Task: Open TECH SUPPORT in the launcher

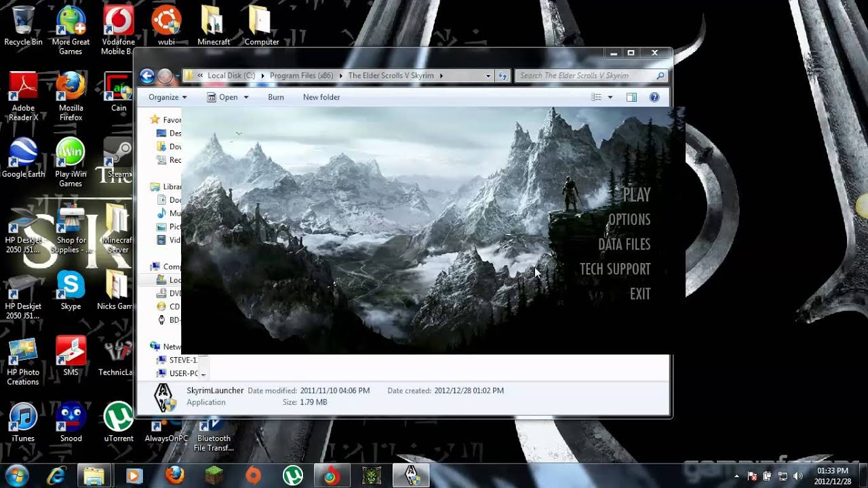Action: coord(615,269)
